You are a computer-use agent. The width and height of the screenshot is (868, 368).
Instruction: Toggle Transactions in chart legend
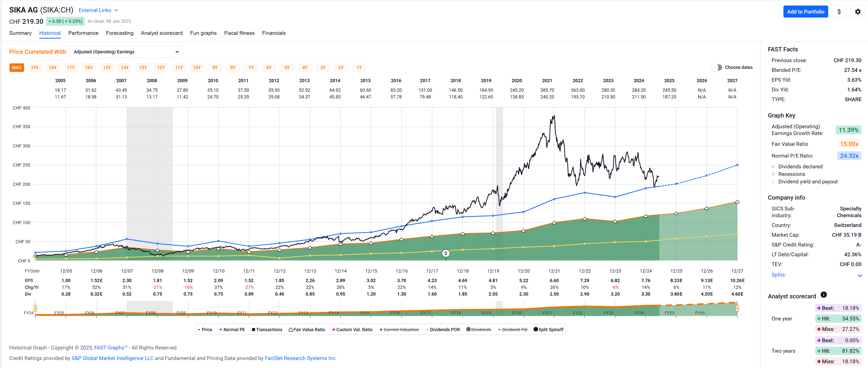point(267,330)
